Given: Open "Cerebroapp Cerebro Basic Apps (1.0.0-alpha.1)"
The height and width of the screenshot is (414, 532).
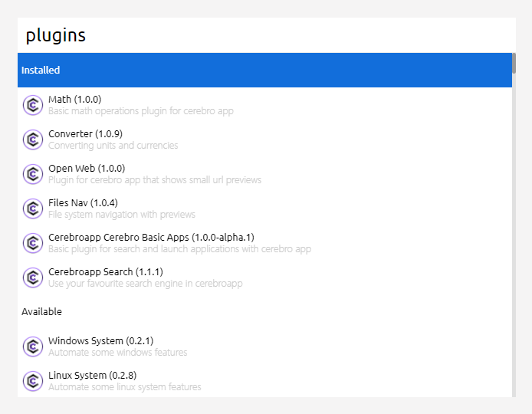Looking at the screenshot, I should pos(264,243).
